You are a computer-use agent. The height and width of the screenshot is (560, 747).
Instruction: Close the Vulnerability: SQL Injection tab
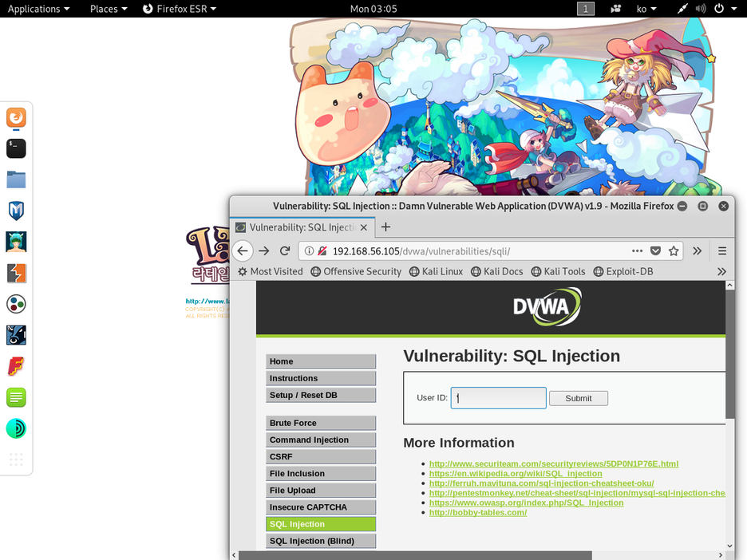tap(363, 227)
